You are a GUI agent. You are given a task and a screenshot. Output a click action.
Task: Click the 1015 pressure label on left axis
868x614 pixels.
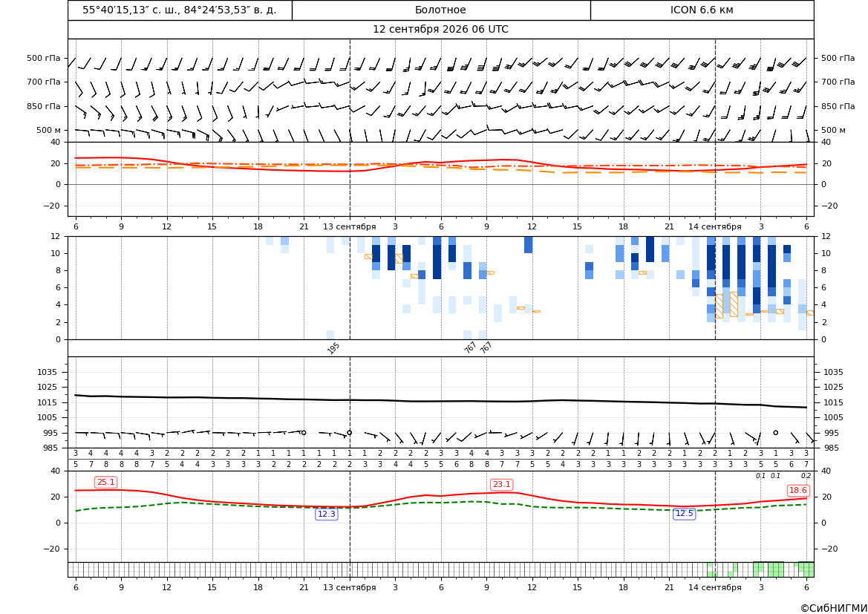tap(45, 402)
